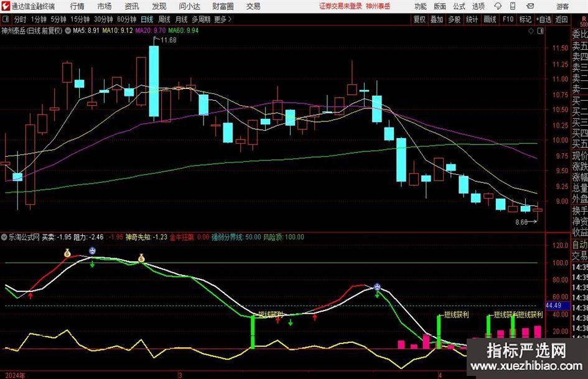This screenshot has width=588, height=379.
Task: Open the mail envelope icon
Action: click(530, 6)
